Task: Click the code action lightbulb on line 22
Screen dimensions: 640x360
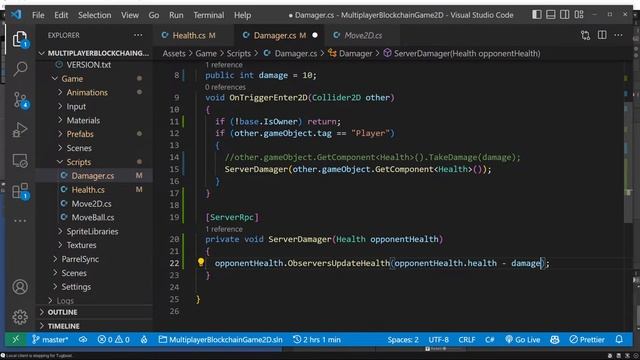Action: point(201,262)
